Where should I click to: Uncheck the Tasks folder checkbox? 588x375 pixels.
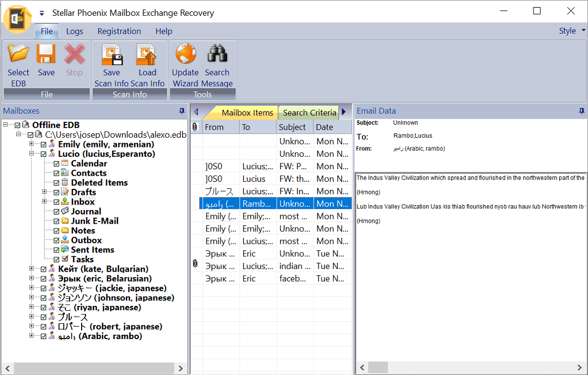[x=56, y=260]
